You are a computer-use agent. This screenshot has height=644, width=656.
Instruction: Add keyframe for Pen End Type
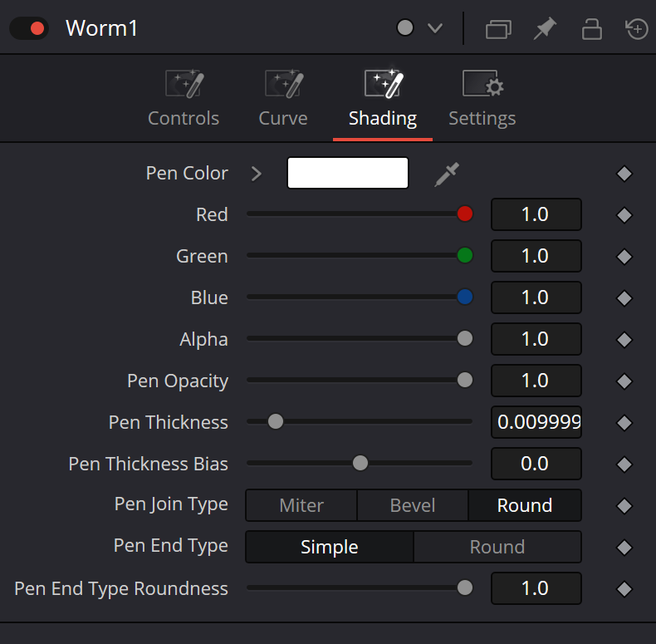pos(624,548)
